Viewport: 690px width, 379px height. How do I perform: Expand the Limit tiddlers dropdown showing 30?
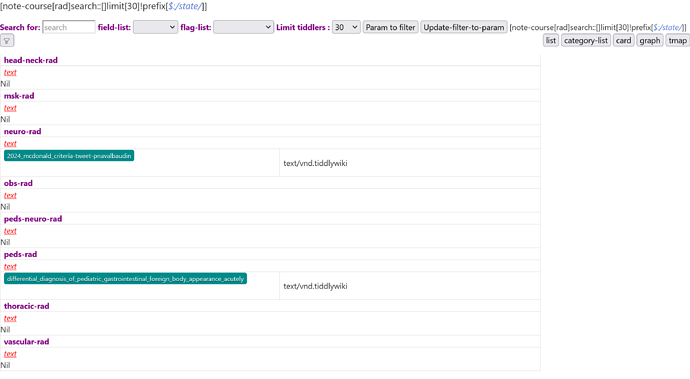(346, 27)
